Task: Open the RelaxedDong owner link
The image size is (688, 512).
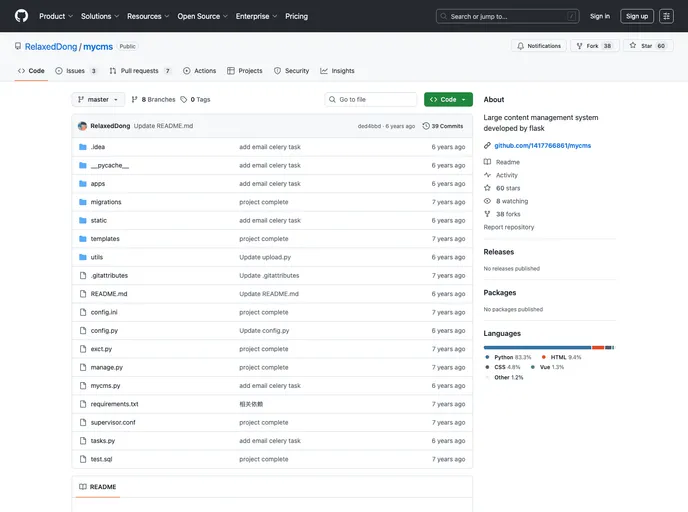Action: pos(51,47)
